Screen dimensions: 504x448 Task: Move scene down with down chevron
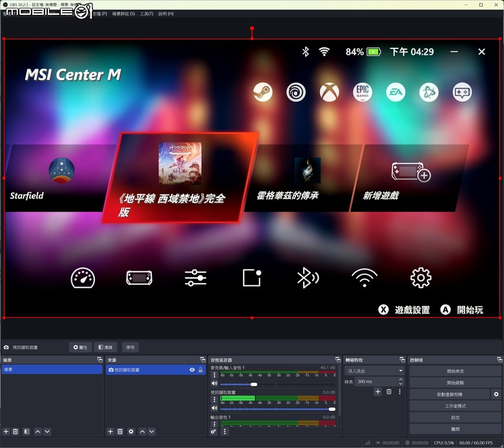click(47, 432)
